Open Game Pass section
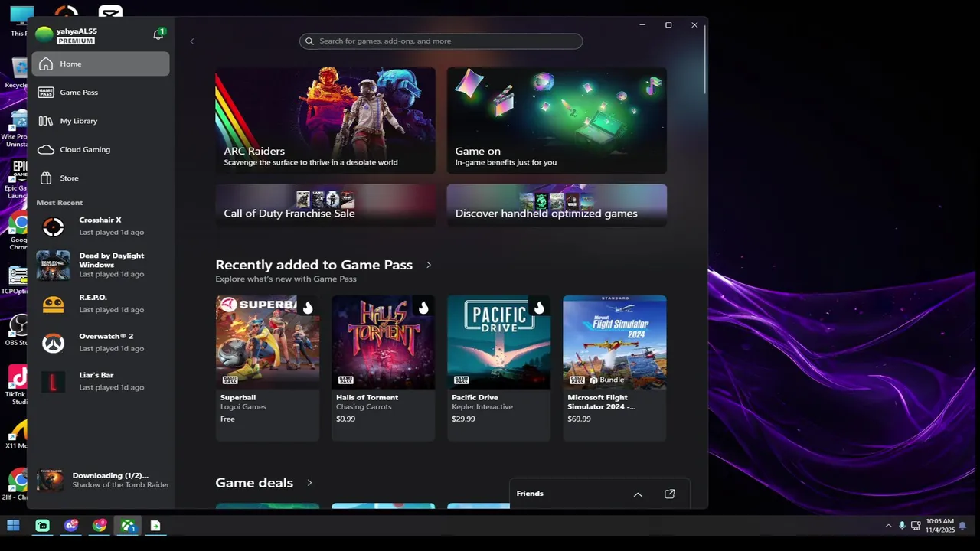Image resolution: width=980 pixels, height=551 pixels. click(x=101, y=93)
